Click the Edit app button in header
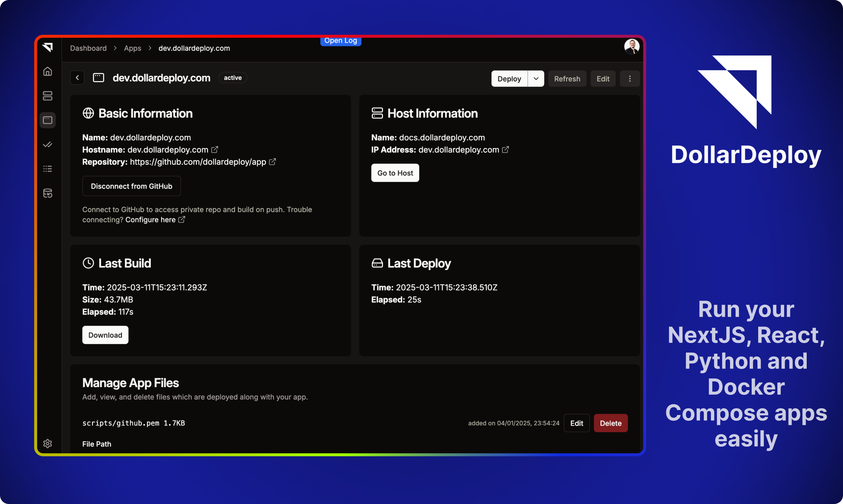 point(603,78)
